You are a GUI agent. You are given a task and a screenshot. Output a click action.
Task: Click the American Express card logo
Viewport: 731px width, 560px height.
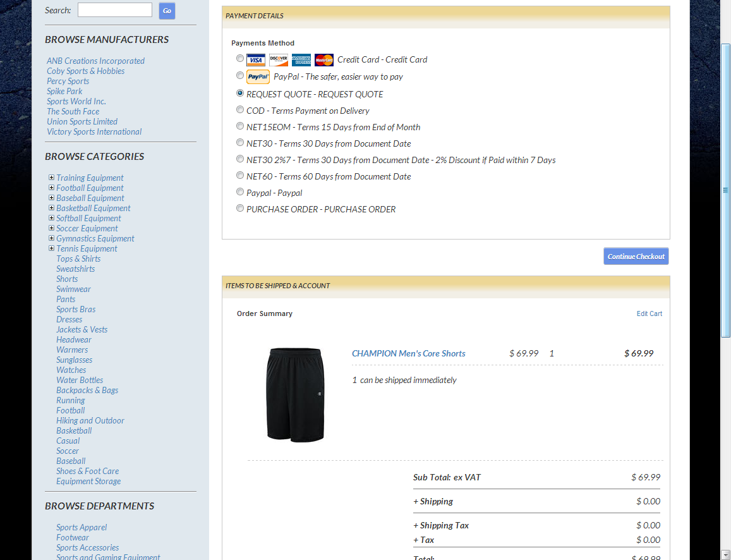point(301,60)
